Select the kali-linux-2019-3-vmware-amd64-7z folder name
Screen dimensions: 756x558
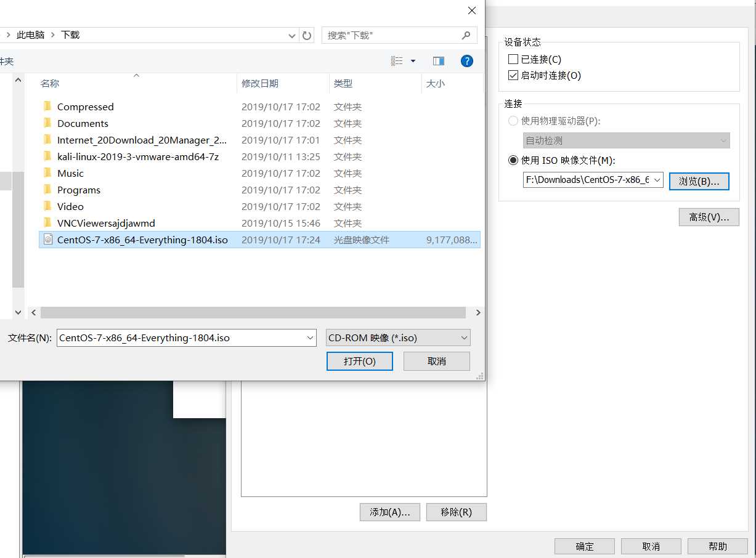[x=138, y=156]
